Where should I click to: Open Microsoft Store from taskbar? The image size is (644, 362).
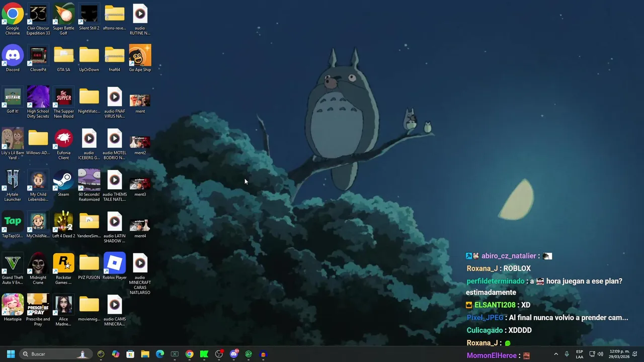point(130,354)
